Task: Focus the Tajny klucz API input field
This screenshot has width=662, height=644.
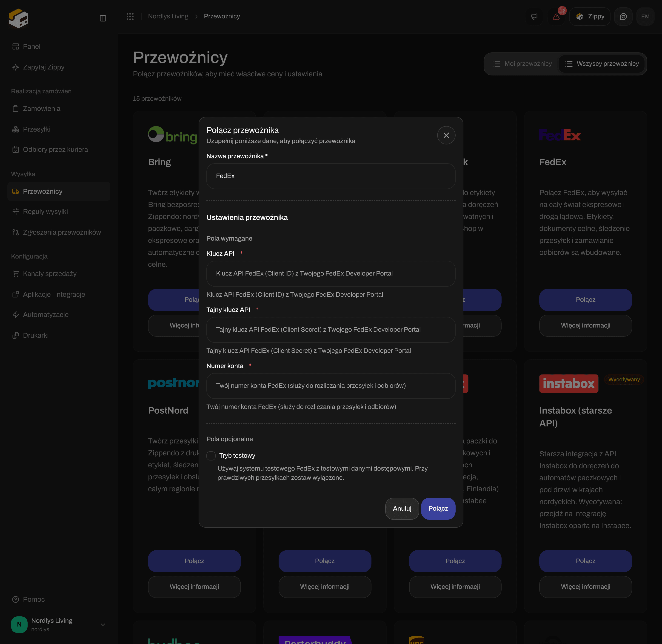Action: tap(331, 330)
